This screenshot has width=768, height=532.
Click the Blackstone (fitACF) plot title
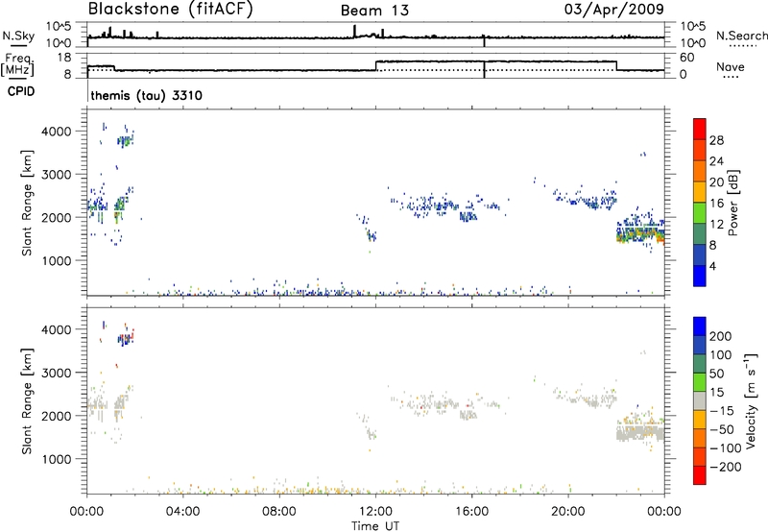pos(170,9)
